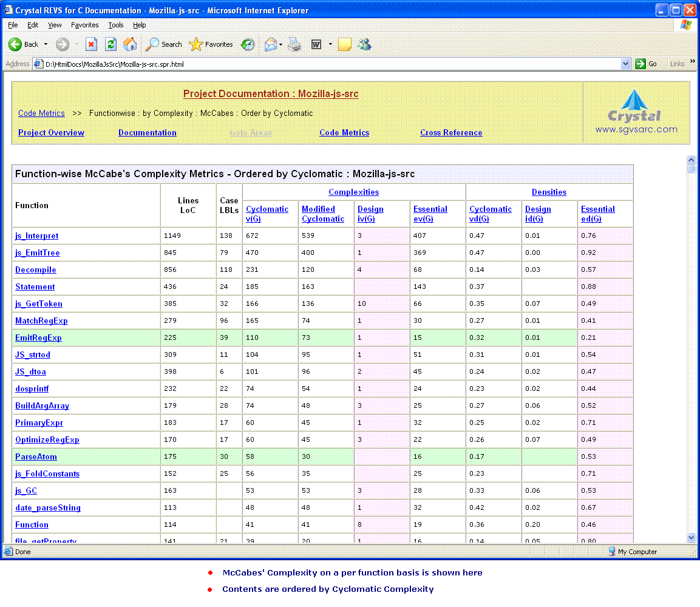
Task: Open the File menu
Action: 13,25
